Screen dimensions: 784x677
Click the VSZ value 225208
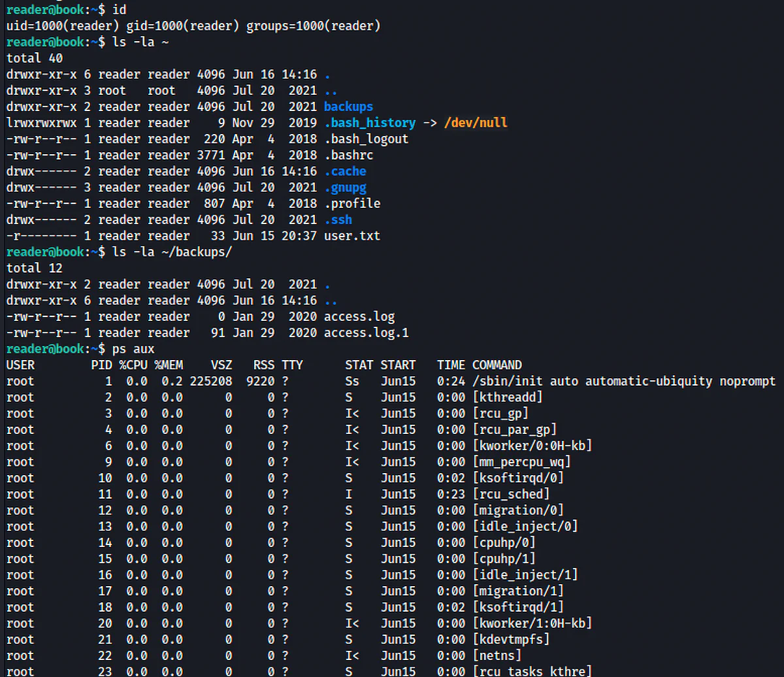click(211, 381)
